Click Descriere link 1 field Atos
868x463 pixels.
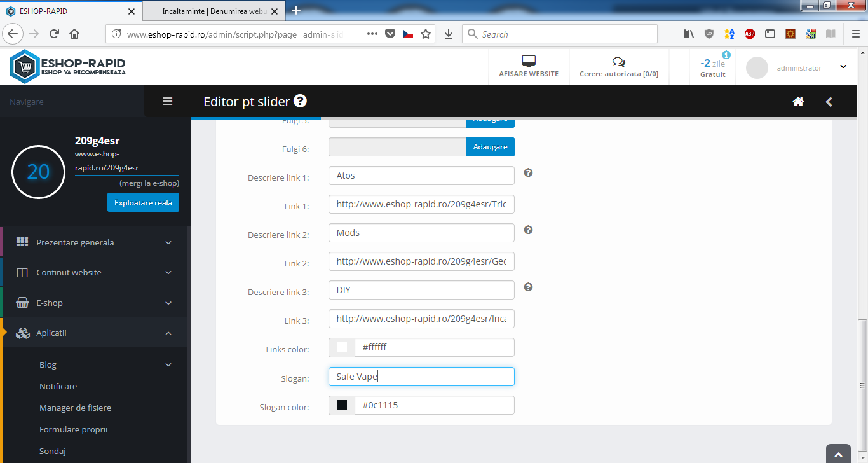[421, 176]
